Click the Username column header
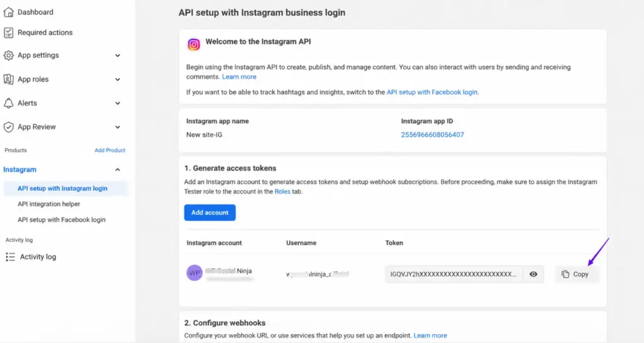 coord(301,243)
